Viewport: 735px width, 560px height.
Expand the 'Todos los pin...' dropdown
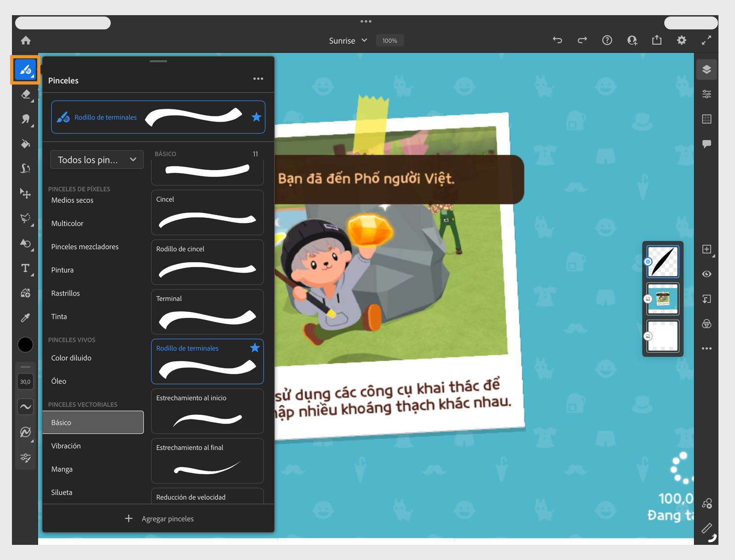(x=97, y=160)
